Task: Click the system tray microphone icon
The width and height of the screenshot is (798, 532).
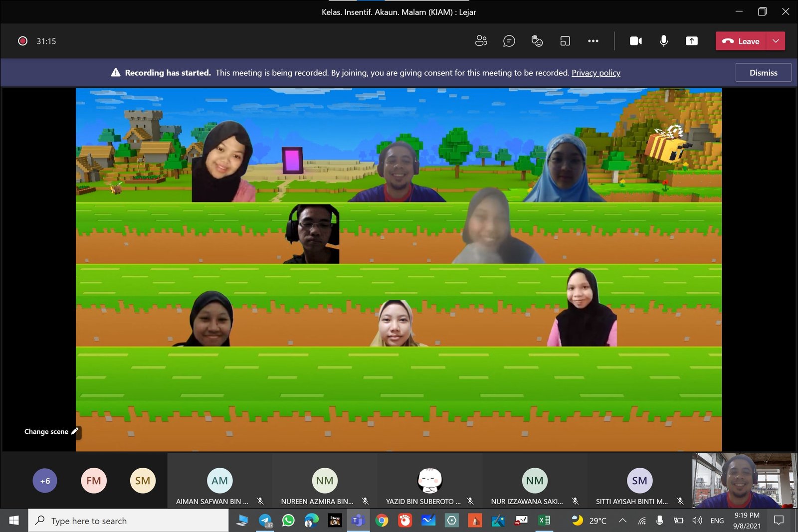Action: coord(660,521)
